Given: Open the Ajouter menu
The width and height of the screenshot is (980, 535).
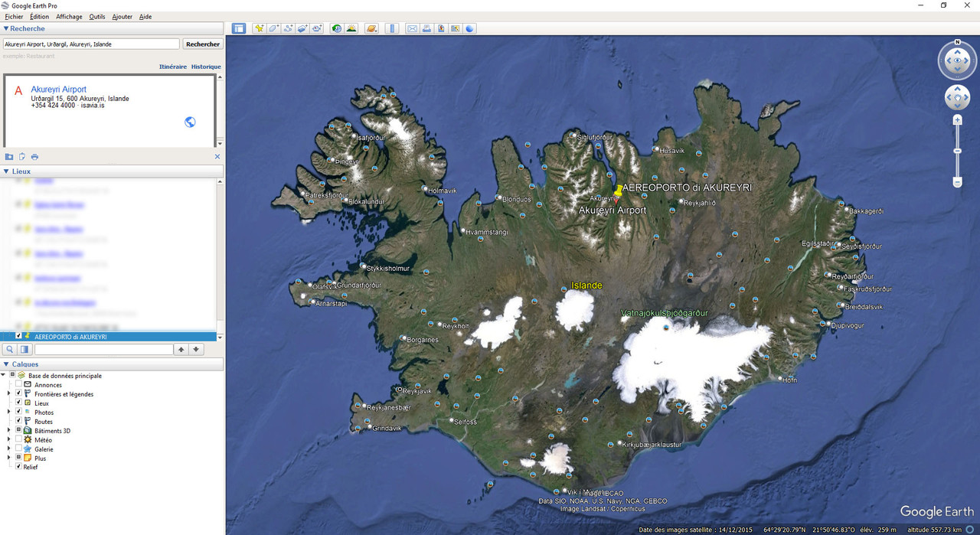Looking at the screenshot, I should point(122,16).
